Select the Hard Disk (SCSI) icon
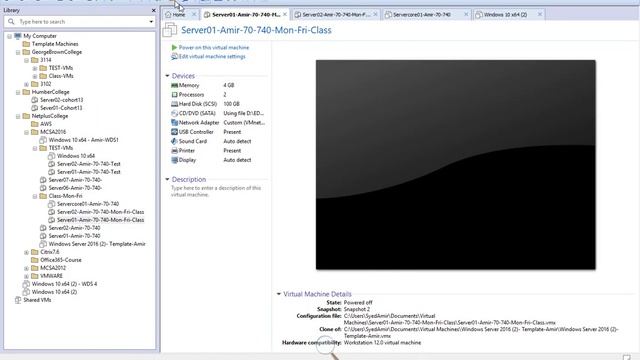The height and width of the screenshot is (360, 640). point(174,104)
